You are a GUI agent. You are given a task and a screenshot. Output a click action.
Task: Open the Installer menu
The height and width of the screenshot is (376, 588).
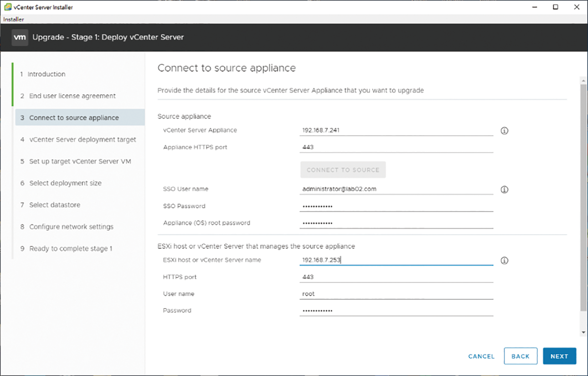(x=13, y=20)
